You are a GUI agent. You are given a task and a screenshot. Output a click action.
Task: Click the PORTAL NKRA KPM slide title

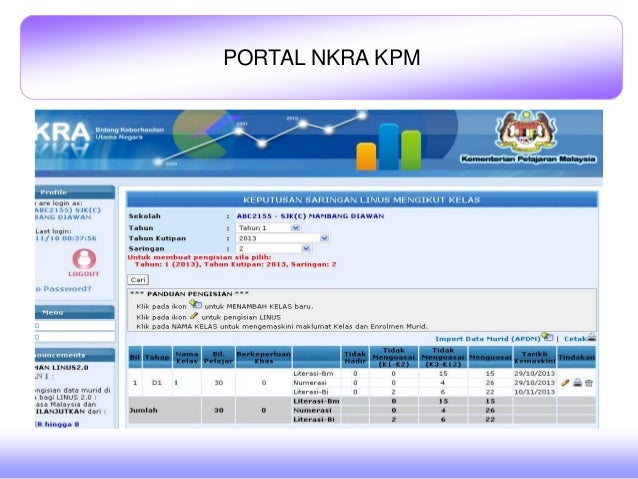click(321, 57)
